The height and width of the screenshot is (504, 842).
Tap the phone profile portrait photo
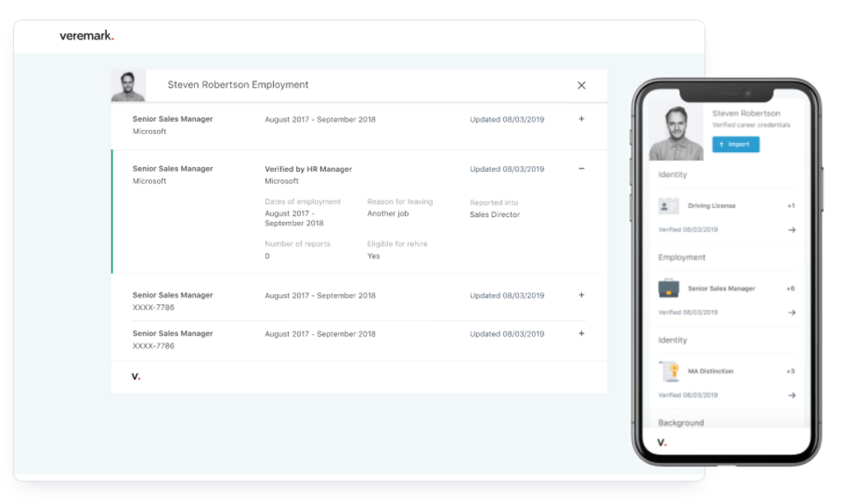(x=676, y=132)
